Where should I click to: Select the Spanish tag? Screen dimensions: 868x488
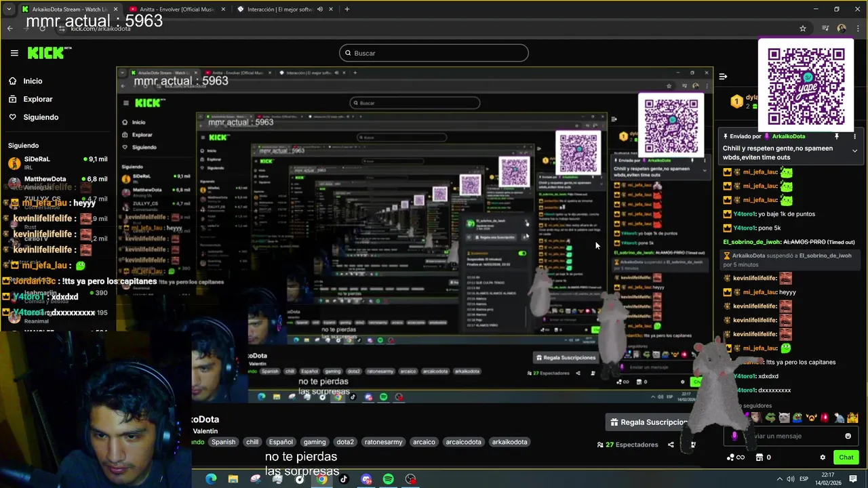(x=223, y=442)
